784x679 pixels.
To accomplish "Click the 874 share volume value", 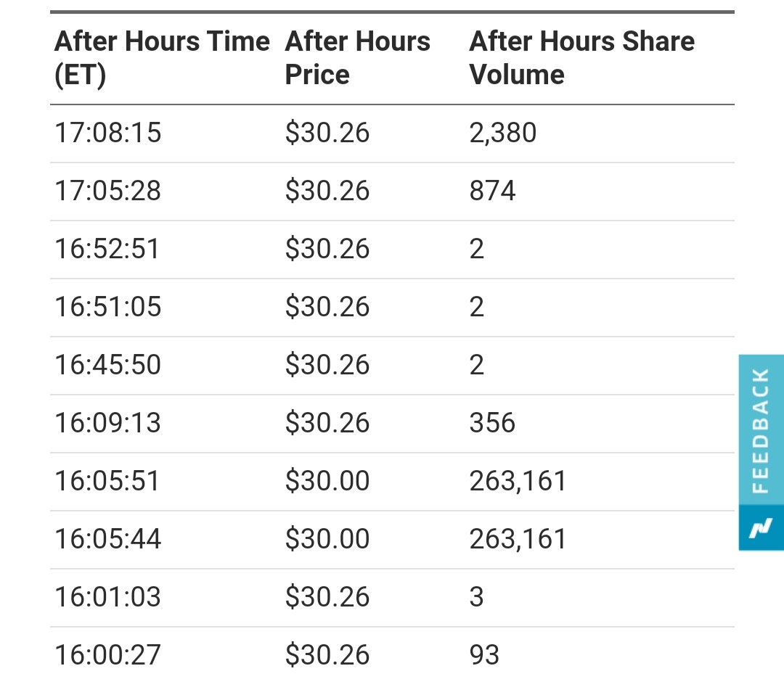I will [x=493, y=191].
